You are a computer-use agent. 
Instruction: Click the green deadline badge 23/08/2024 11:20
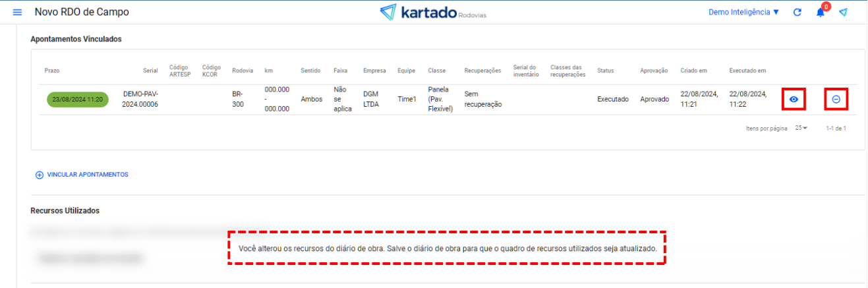point(77,99)
